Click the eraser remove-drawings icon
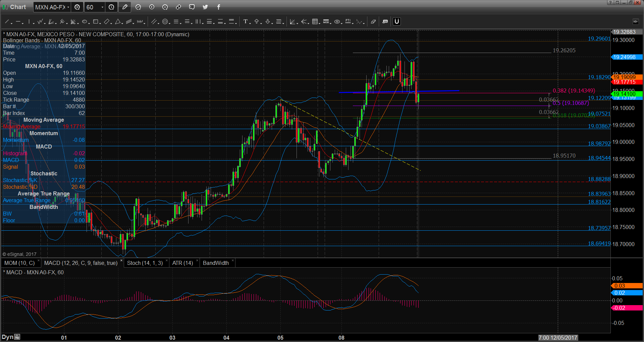This screenshot has height=342, width=644. (373, 22)
